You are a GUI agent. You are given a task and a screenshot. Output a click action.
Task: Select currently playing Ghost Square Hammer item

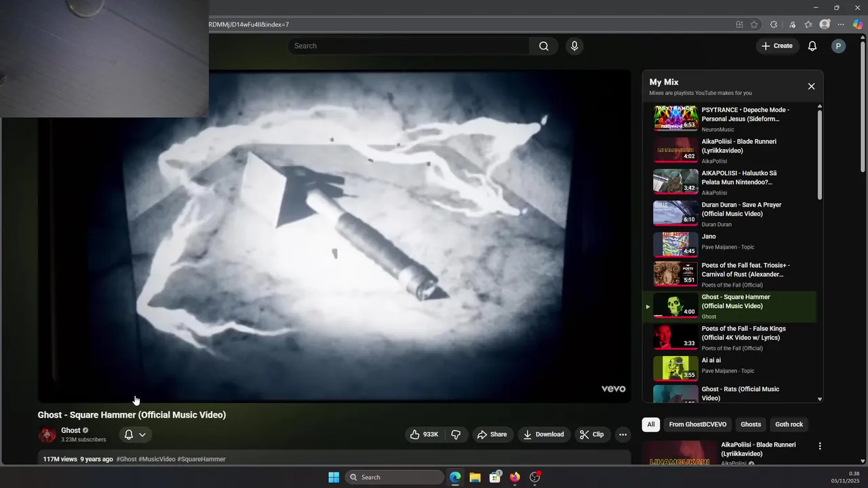click(729, 306)
